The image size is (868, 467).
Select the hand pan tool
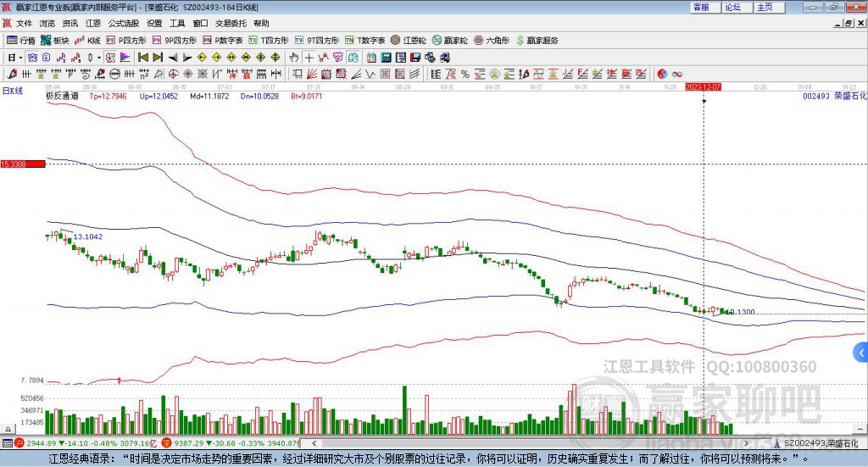294,58
